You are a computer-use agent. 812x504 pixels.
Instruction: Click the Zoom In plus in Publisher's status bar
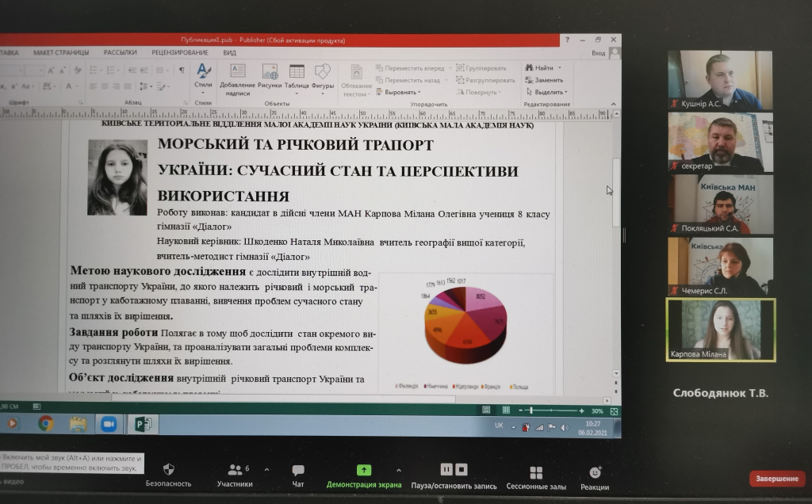[x=581, y=410]
